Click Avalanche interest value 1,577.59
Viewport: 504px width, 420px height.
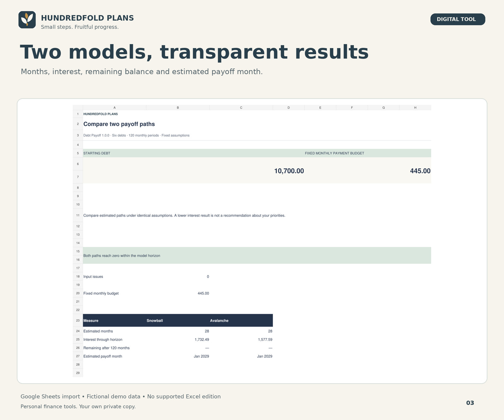click(x=265, y=340)
